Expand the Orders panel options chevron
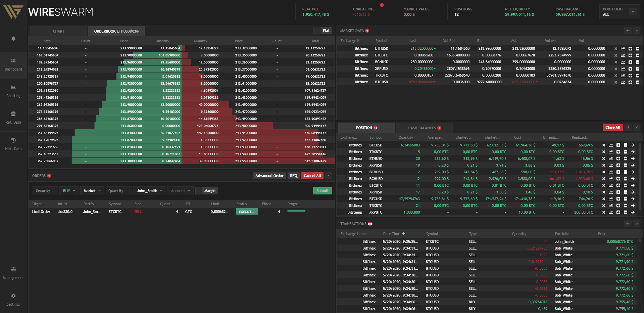 [329, 176]
